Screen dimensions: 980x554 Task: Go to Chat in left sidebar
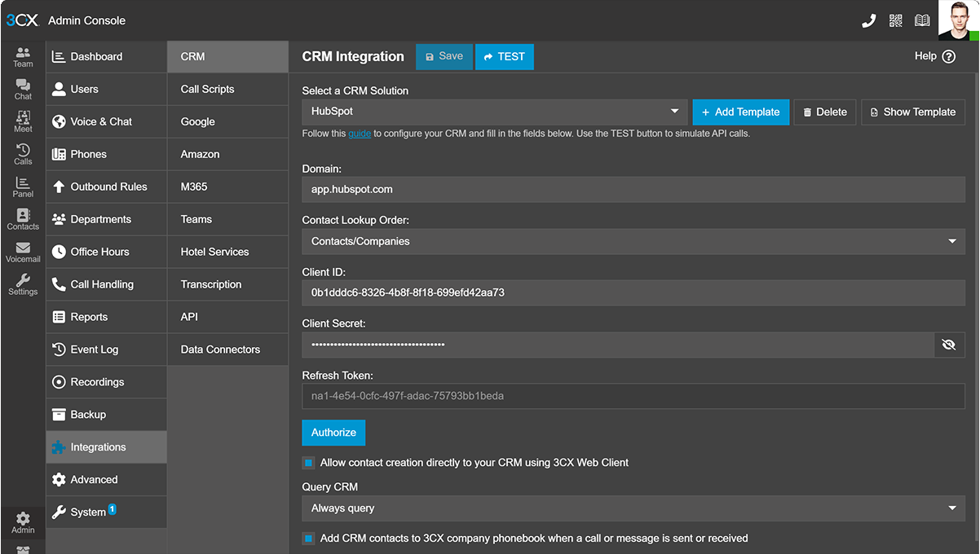tap(23, 90)
